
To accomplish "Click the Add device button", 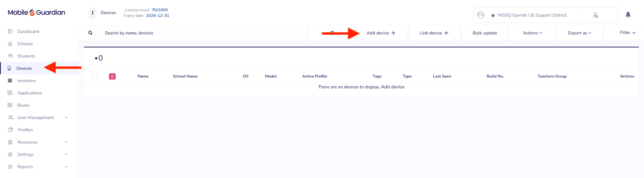I will (381, 33).
